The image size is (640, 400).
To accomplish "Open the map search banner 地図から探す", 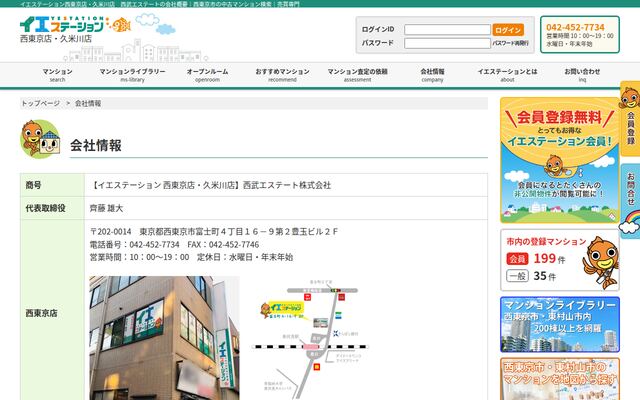I will (x=560, y=379).
